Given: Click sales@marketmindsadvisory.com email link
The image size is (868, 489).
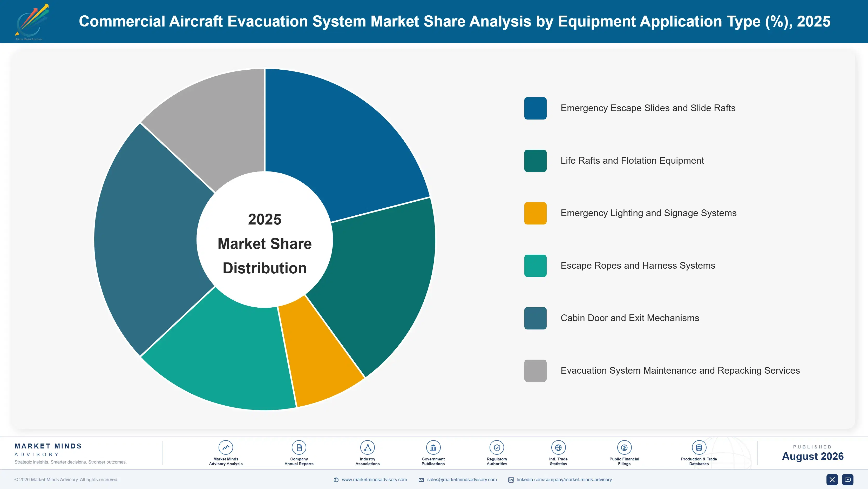Looking at the screenshot, I should coord(462,480).
